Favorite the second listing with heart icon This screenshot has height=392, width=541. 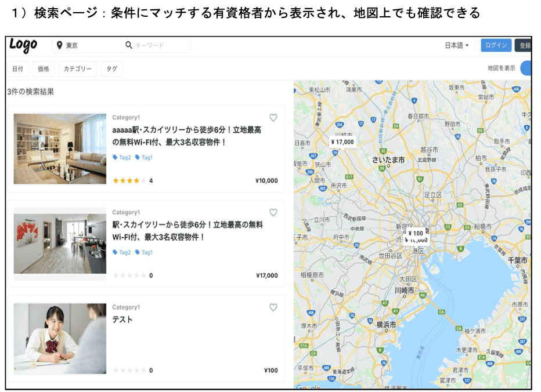273,213
